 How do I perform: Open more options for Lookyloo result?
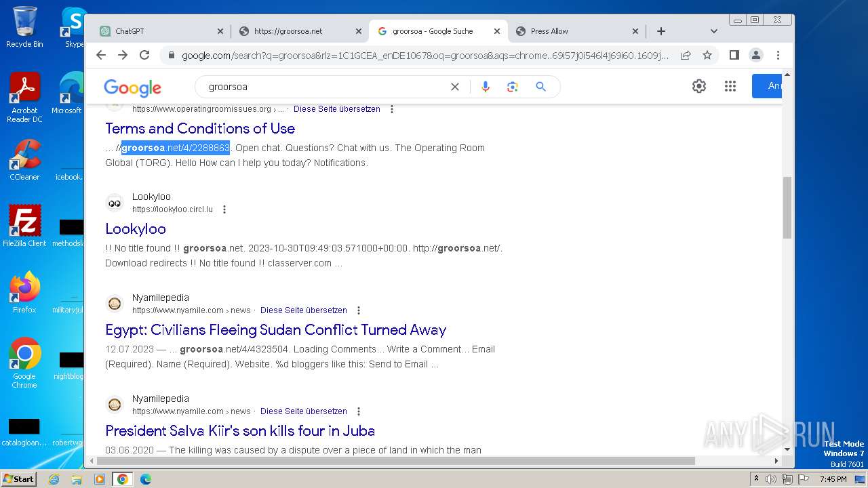click(224, 209)
